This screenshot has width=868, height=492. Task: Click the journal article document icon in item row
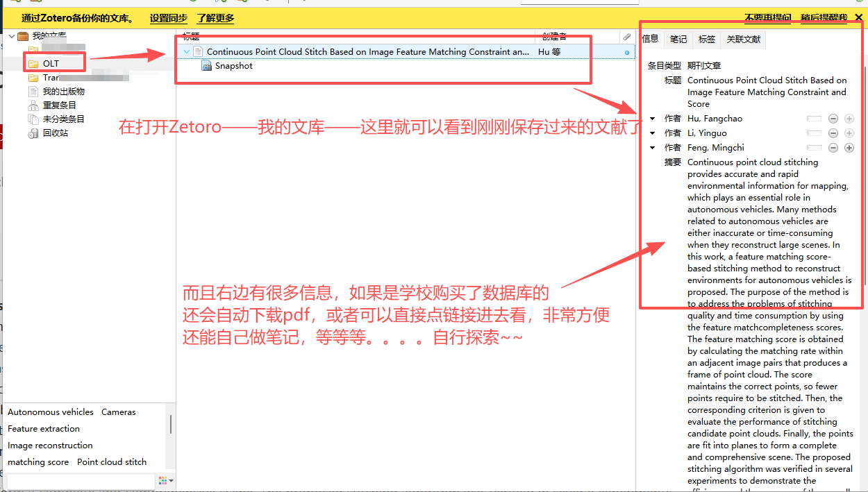pyautogui.click(x=198, y=51)
